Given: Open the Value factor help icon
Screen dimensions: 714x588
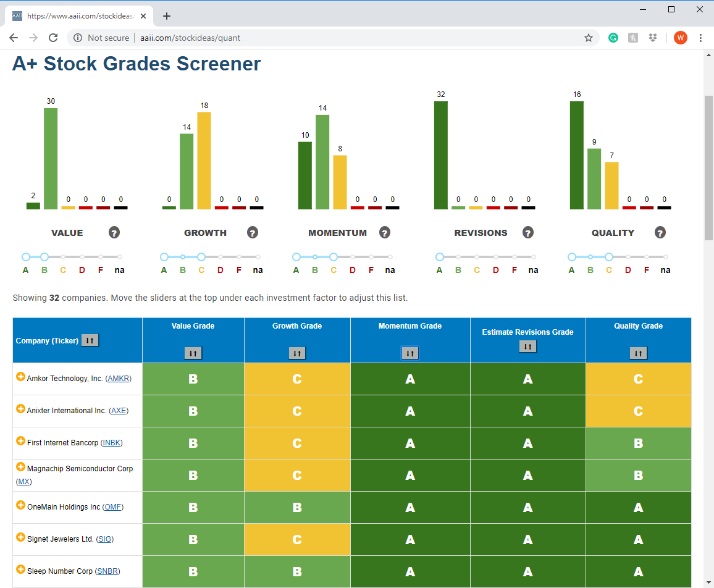Looking at the screenshot, I should point(114,233).
